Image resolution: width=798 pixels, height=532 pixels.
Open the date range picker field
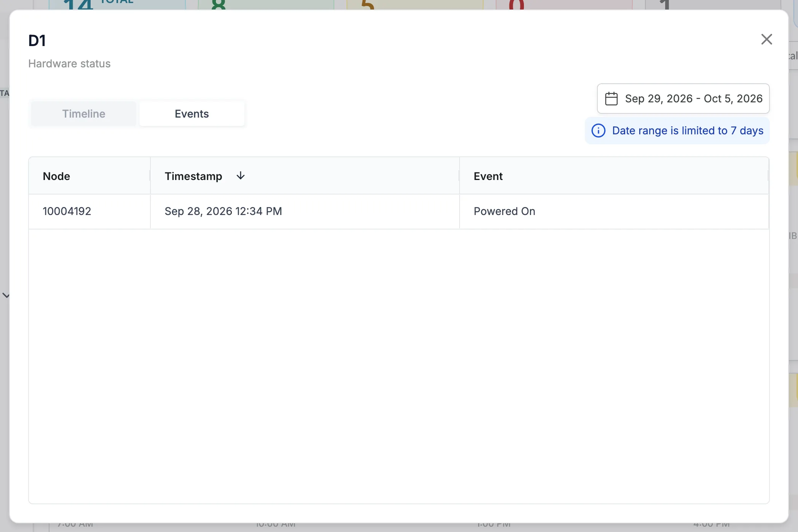pyautogui.click(x=683, y=99)
